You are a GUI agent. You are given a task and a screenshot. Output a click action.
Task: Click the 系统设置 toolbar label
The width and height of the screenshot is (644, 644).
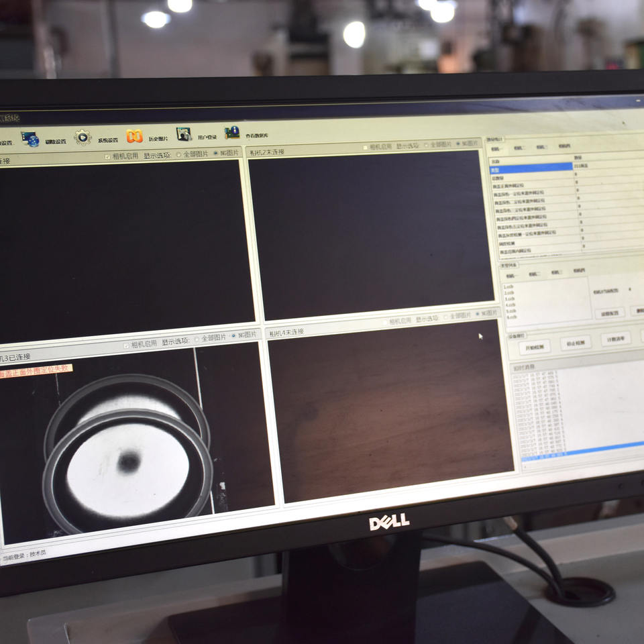click(x=107, y=140)
